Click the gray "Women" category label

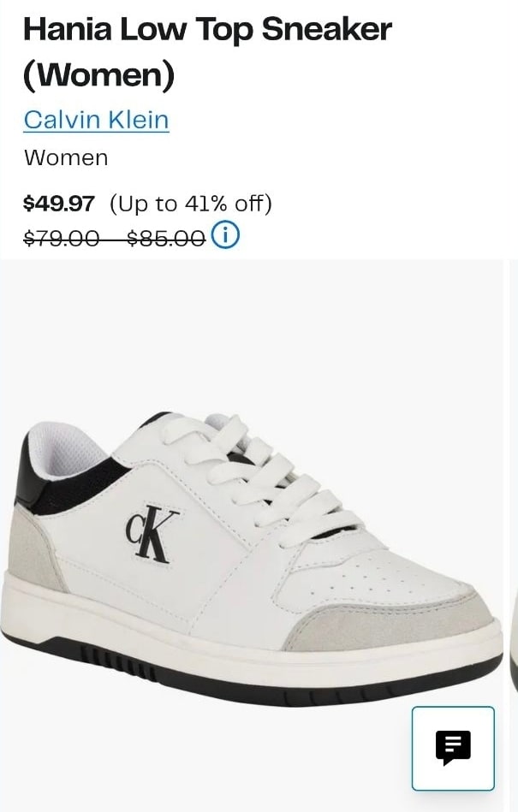click(x=66, y=158)
